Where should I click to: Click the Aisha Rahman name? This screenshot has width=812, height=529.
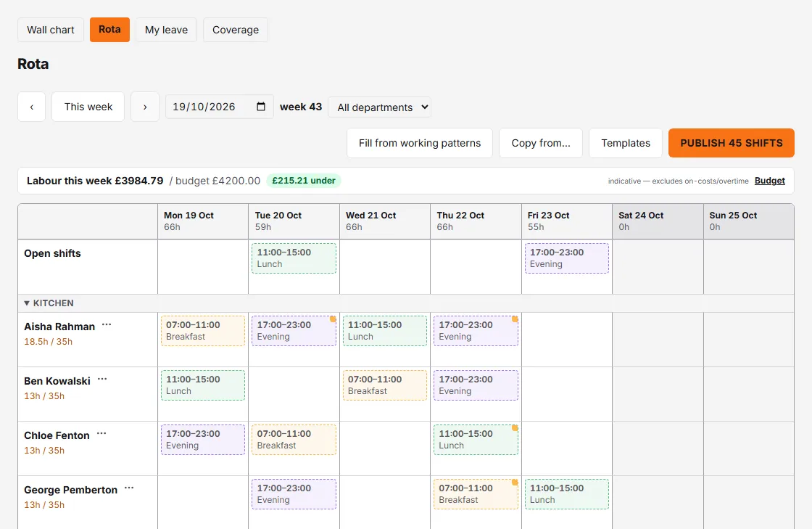pyautogui.click(x=59, y=327)
